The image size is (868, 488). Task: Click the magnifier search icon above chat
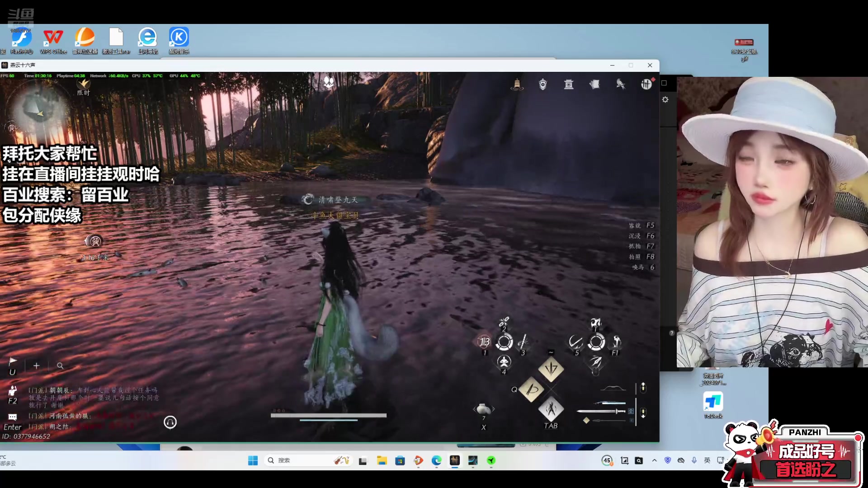point(60,366)
